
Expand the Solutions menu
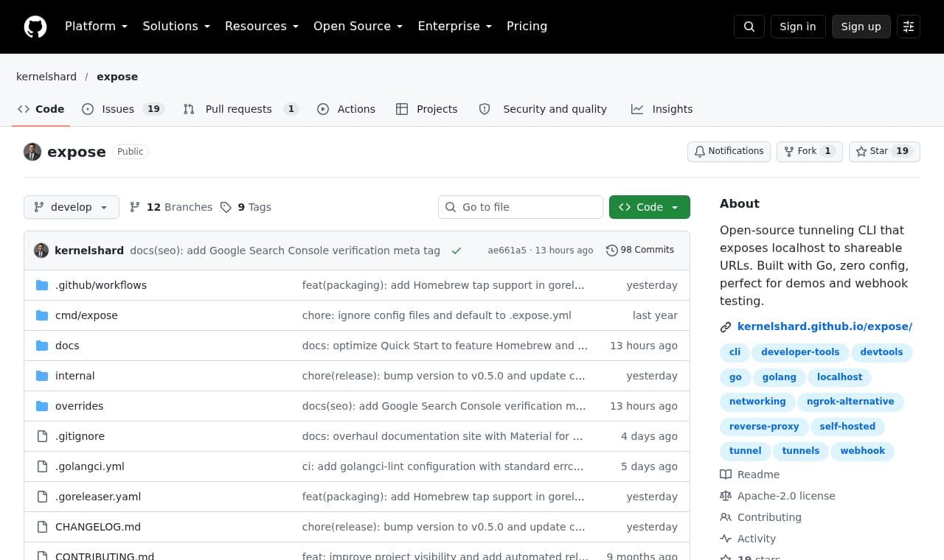[x=176, y=27]
